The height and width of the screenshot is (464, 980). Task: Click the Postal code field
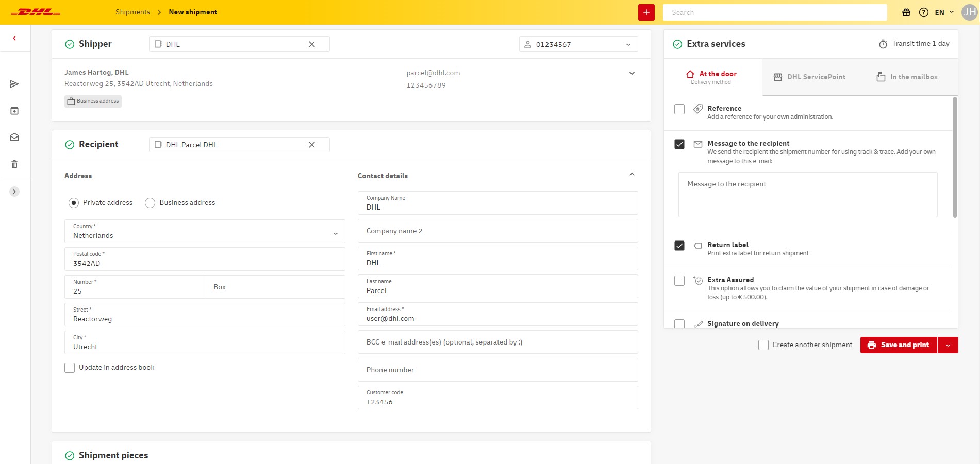pos(205,259)
